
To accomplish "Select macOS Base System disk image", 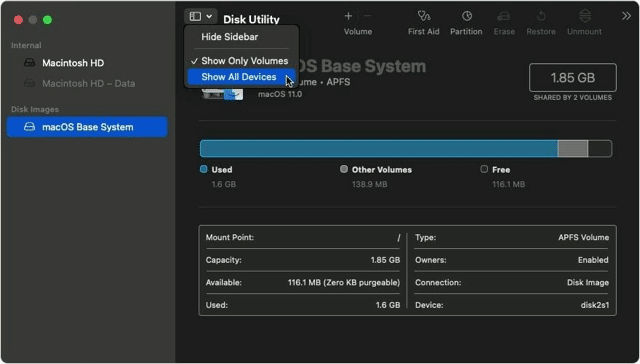I will (x=87, y=127).
